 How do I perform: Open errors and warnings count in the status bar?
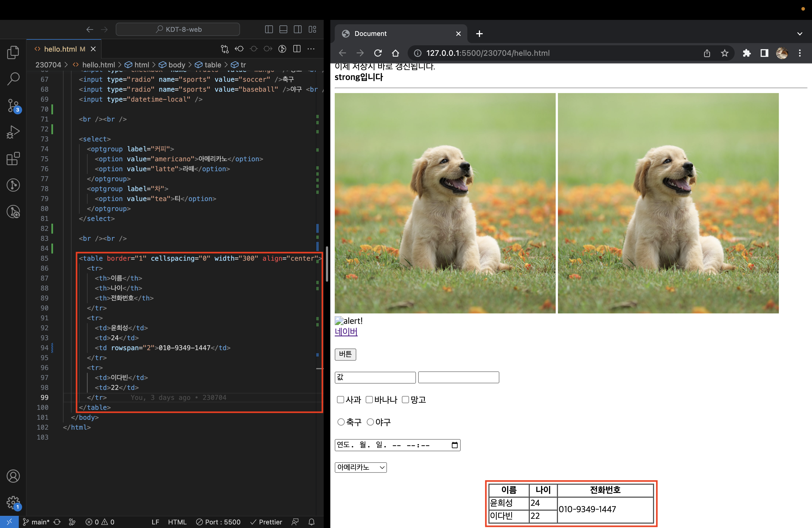(x=100, y=522)
